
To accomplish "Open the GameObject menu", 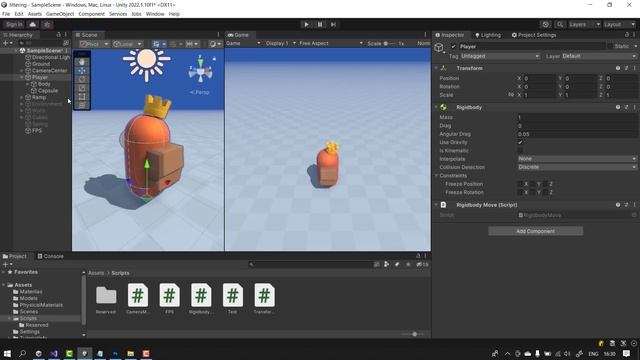I will (60, 14).
